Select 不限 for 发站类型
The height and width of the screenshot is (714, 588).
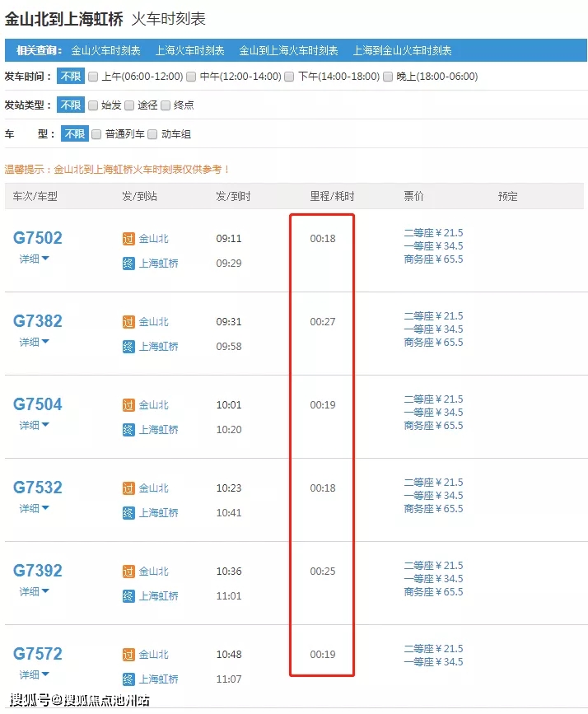(x=71, y=105)
